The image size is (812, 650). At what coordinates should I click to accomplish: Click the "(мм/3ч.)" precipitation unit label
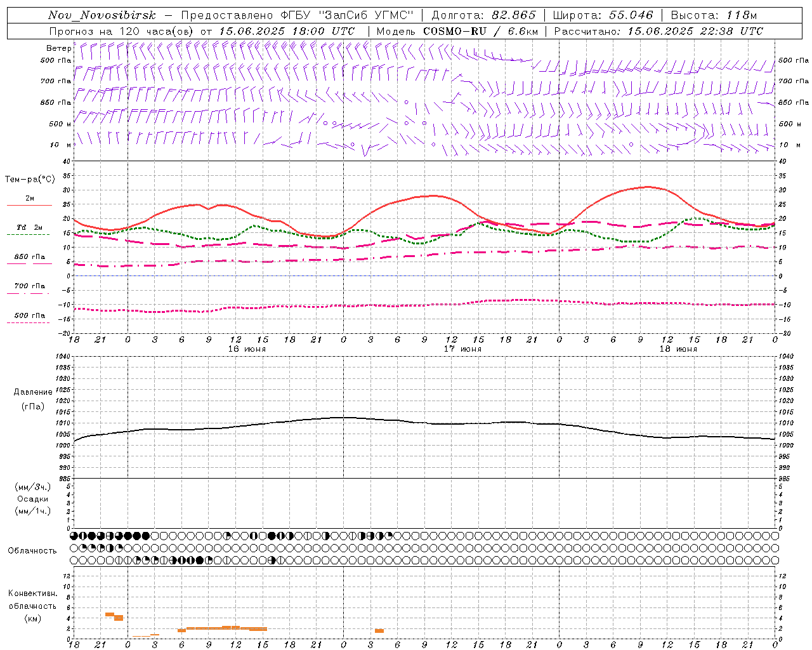33,487
